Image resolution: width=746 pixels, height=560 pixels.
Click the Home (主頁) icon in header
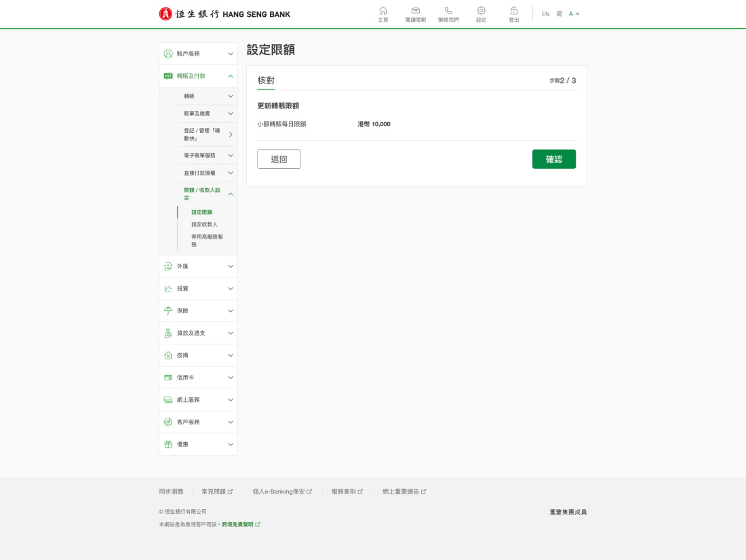[382, 11]
